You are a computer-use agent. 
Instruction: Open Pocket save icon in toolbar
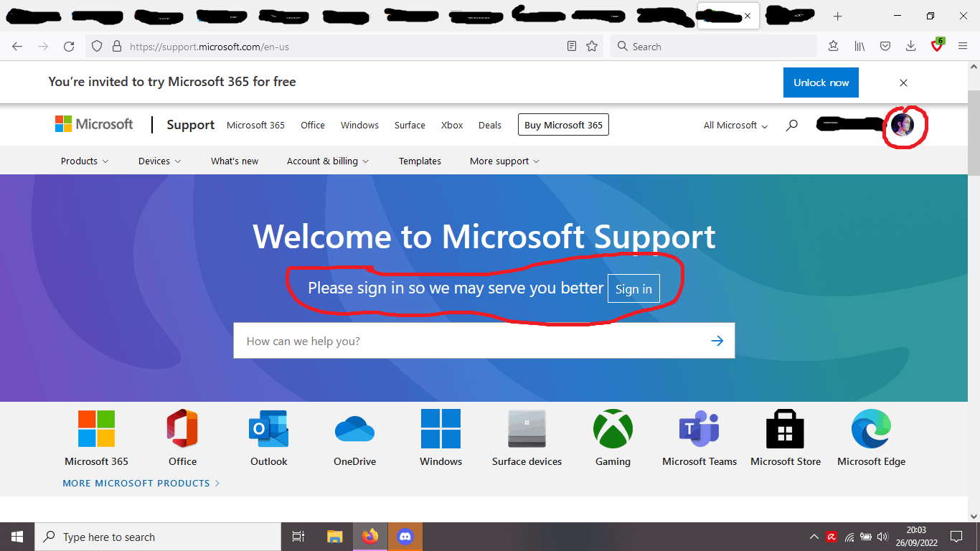(x=885, y=47)
